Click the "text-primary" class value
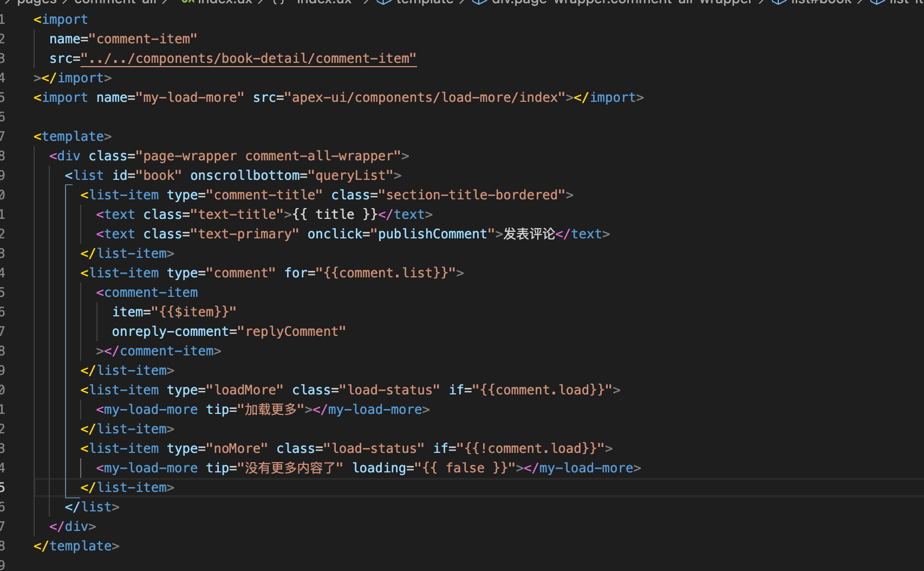The height and width of the screenshot is (571, 924). [x=245, y=234]
